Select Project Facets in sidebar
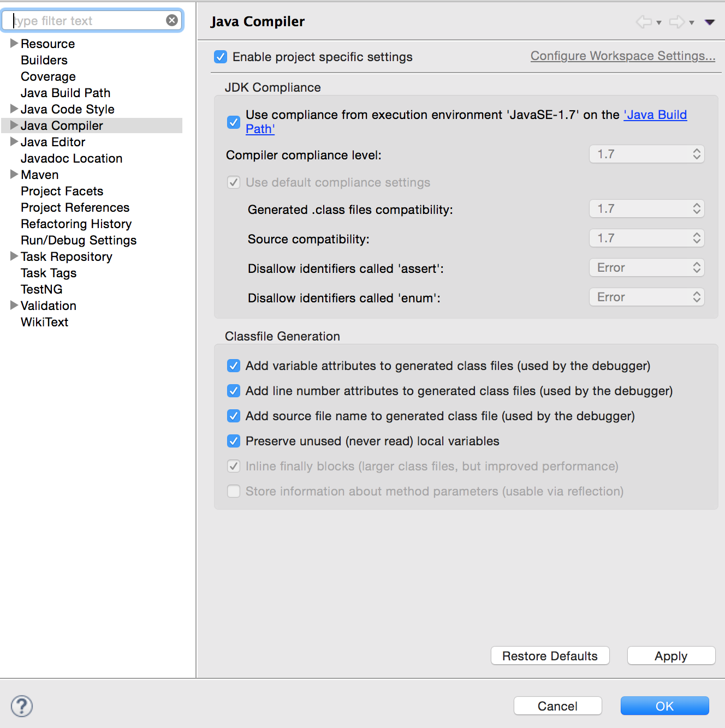The width and height of the screenshot is (725, 728). pyautogui.click(x=62, y=191)
